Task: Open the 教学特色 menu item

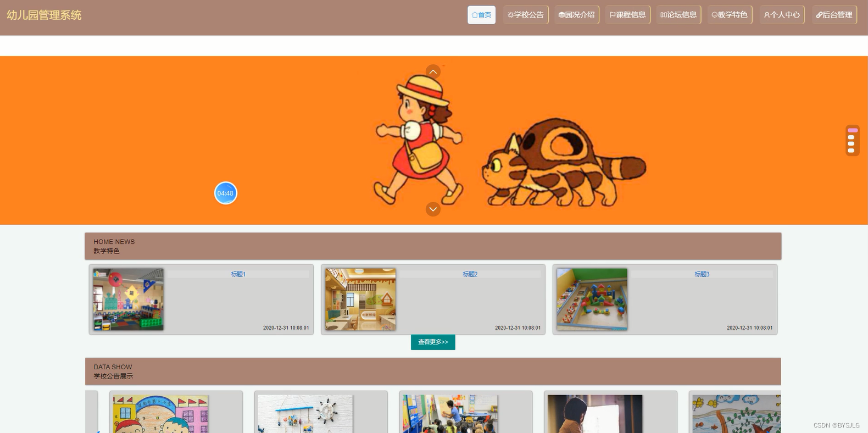Action: (x=730, y=15)
